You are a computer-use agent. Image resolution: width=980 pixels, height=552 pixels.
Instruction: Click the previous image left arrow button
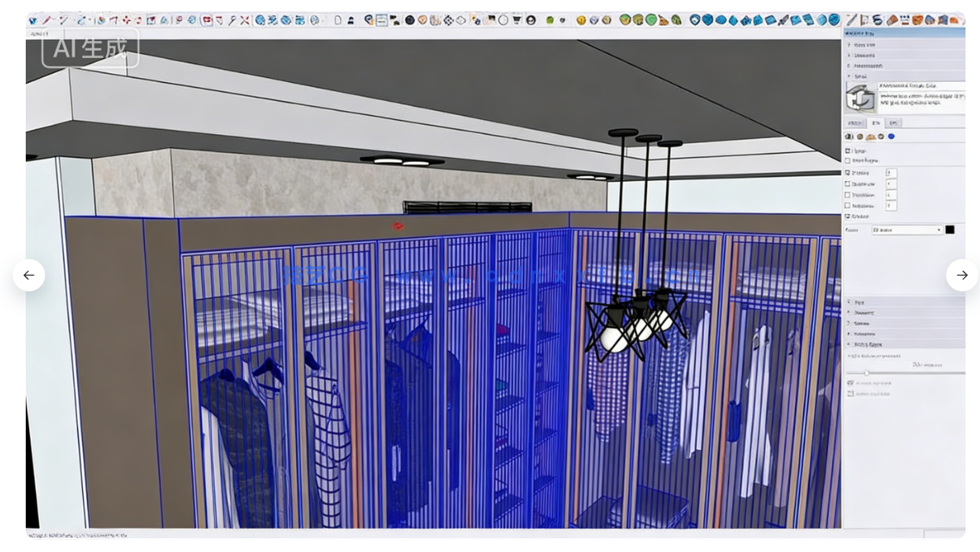click(29, 275)
